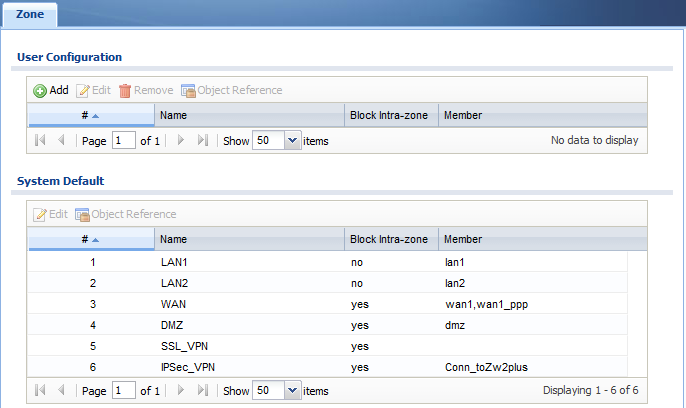Open Show items dropdown in User Configuration
This screenshot has height=408, width=686.
click(x=292, y=140)
